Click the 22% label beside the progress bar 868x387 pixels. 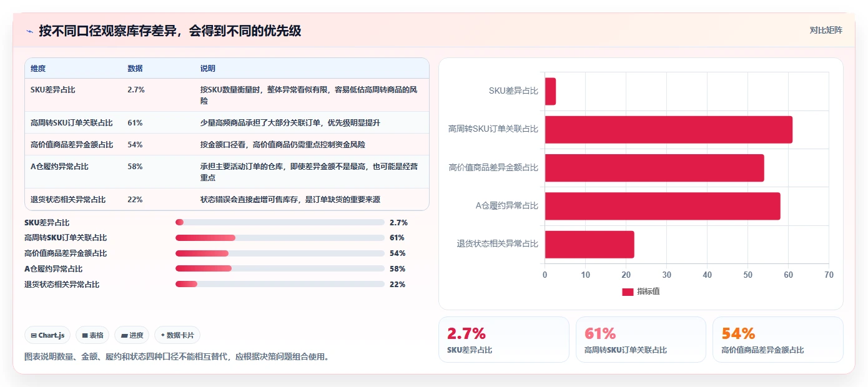point(397,285)
